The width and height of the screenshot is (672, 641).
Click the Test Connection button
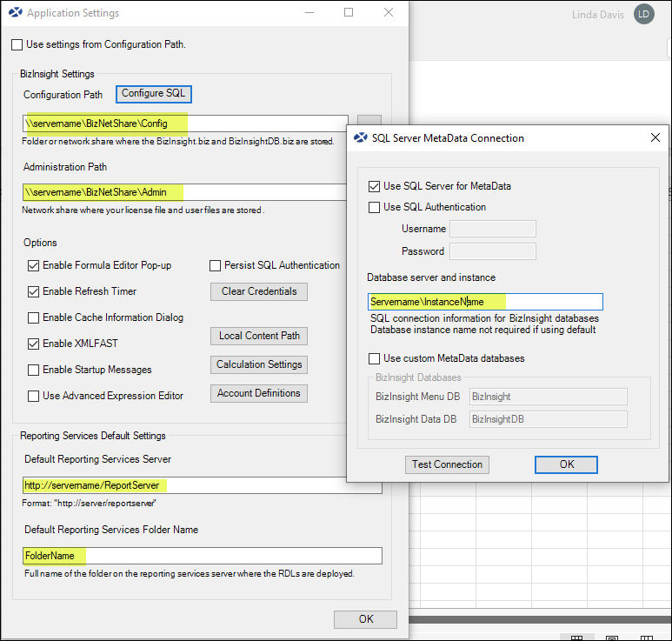447,464
